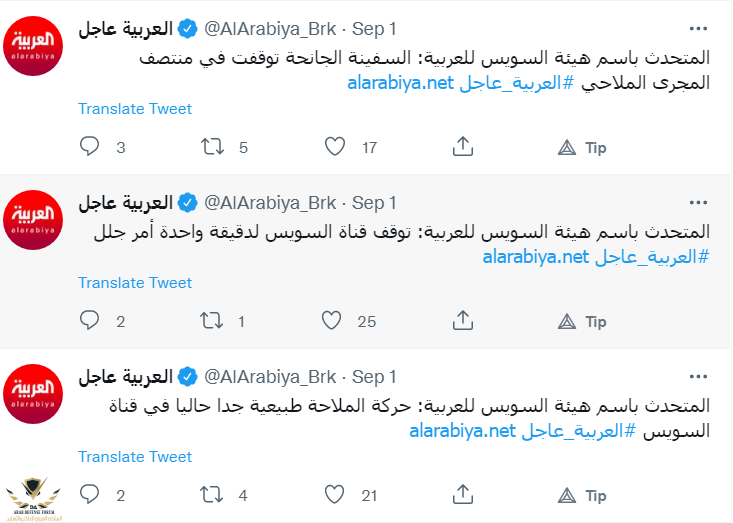Image resolution: width=733 pixels, height=523 pixels.
Task: Open the more options menu on the second tweet
Action: (x=698, y=203)
